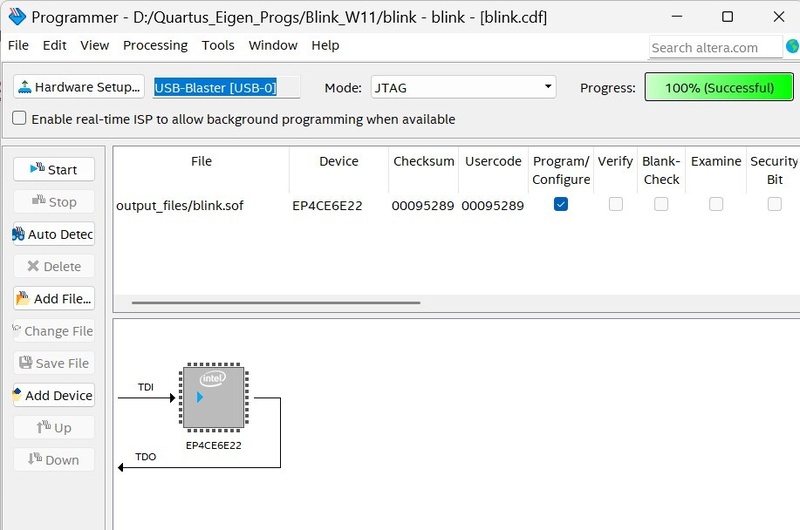Click the Quartus Programmer title bar icon
Screen dimensions: 800x530
pyautogui.click(x=17, y=17)
